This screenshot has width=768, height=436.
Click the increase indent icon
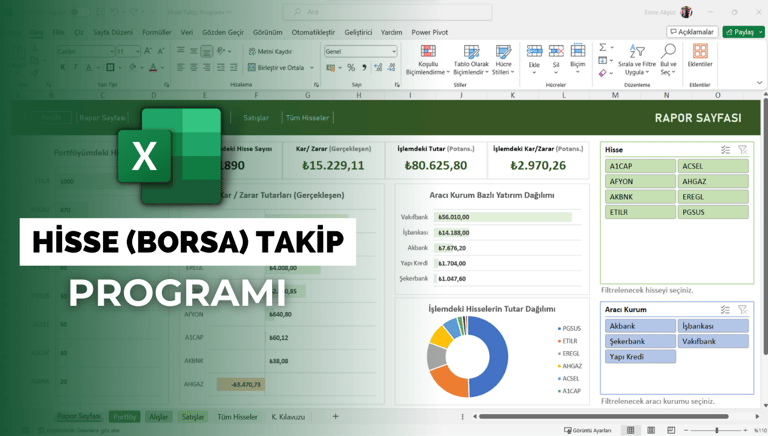(x=234, y=68)
